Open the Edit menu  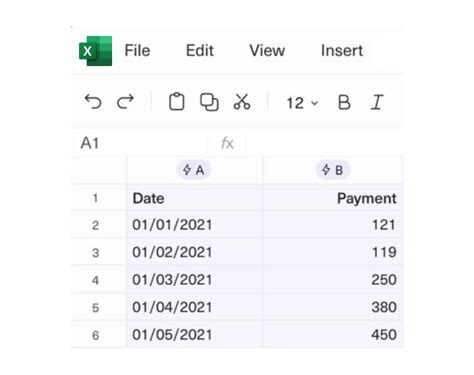pyautogui.click(x=200, y=51)
